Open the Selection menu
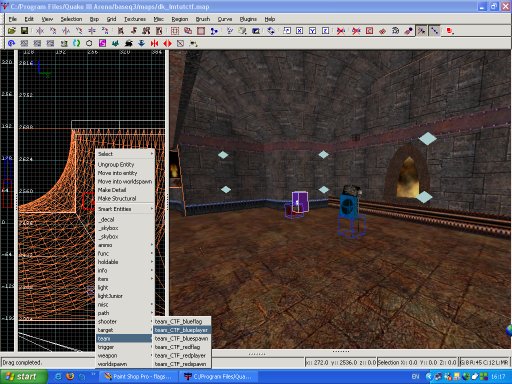The width and height of the screenshot is (512, 384). [71, 19]
